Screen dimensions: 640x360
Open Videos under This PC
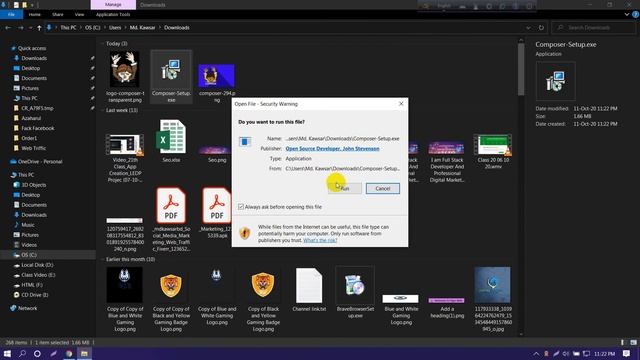[x=29, y=245]
